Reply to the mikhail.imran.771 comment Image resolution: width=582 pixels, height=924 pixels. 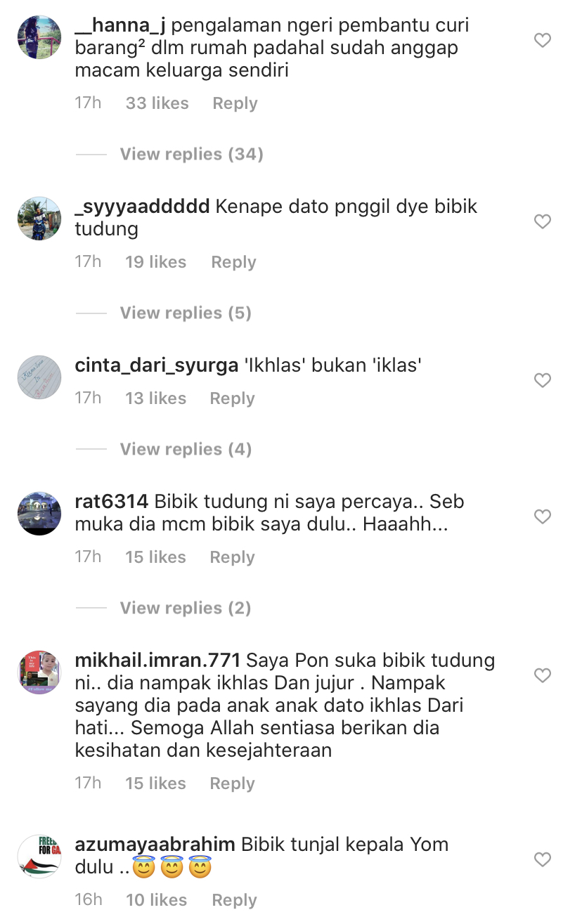pyautogui.click(x=232, y=783)
